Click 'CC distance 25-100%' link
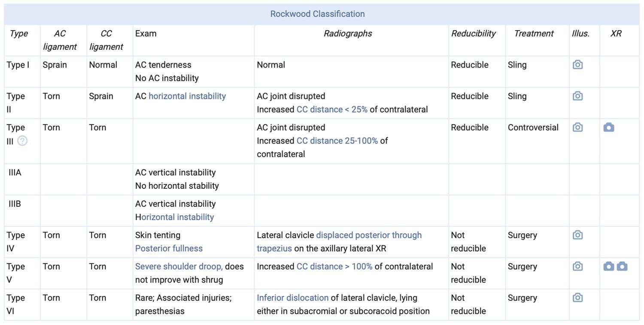 337,141
